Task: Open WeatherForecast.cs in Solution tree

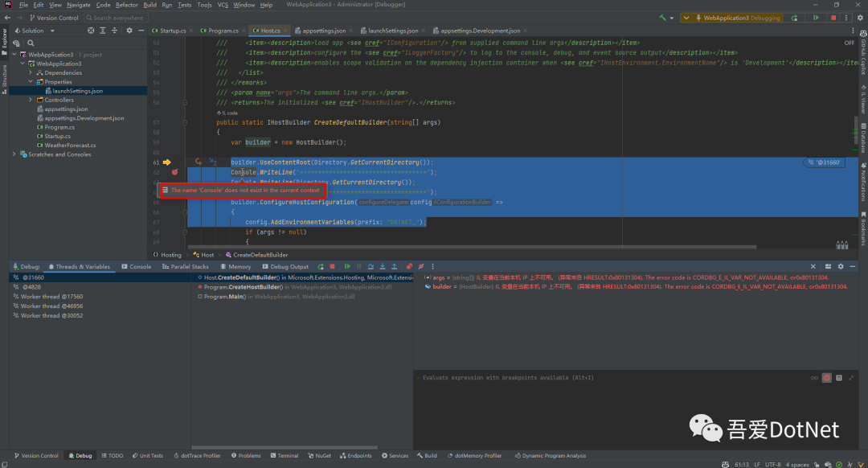Action: [x=70, y=145]
